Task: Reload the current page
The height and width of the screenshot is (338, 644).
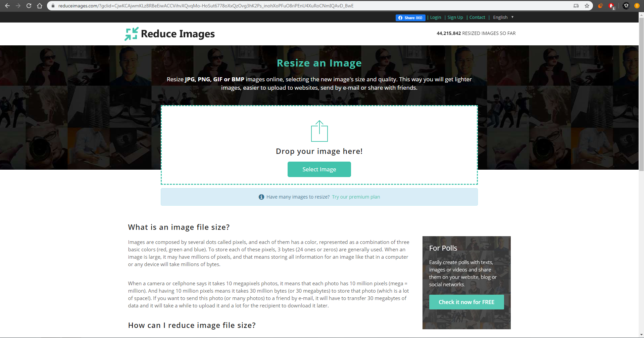Action: pyautogui.click(x=29, y=6)
